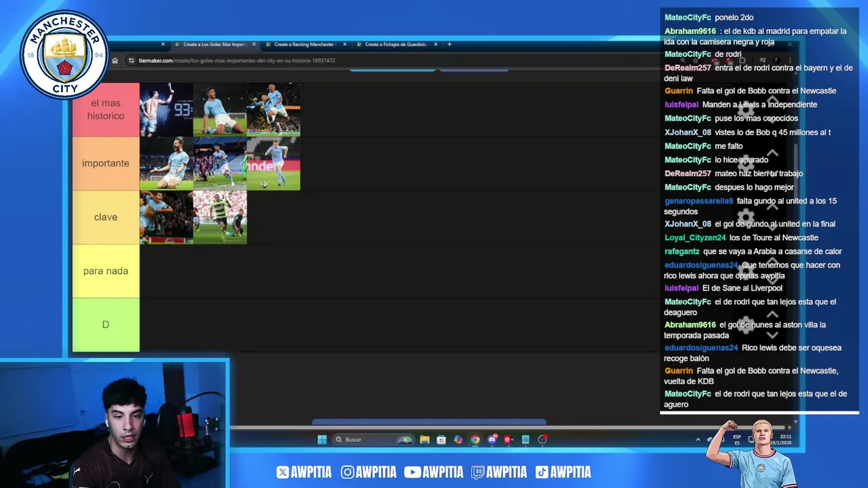
Task: Move 'clave' row up with arrow
Action: click(x=772, y=207)
